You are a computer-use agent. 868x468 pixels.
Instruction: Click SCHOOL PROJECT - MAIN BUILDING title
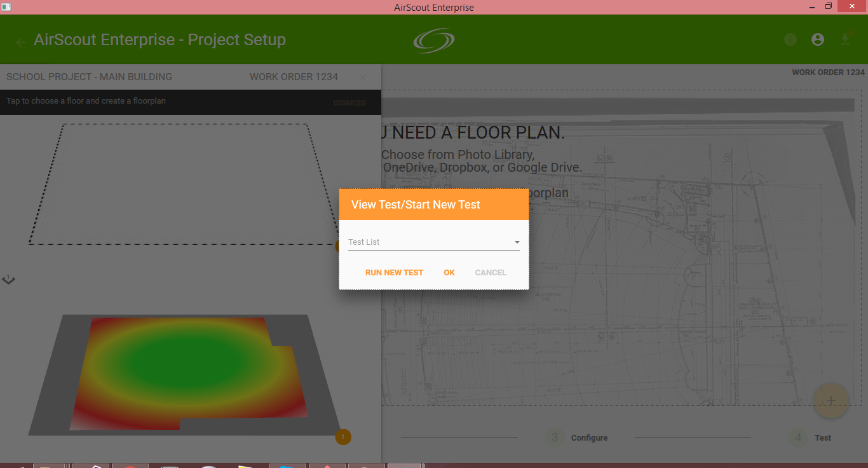coord(89,77)
